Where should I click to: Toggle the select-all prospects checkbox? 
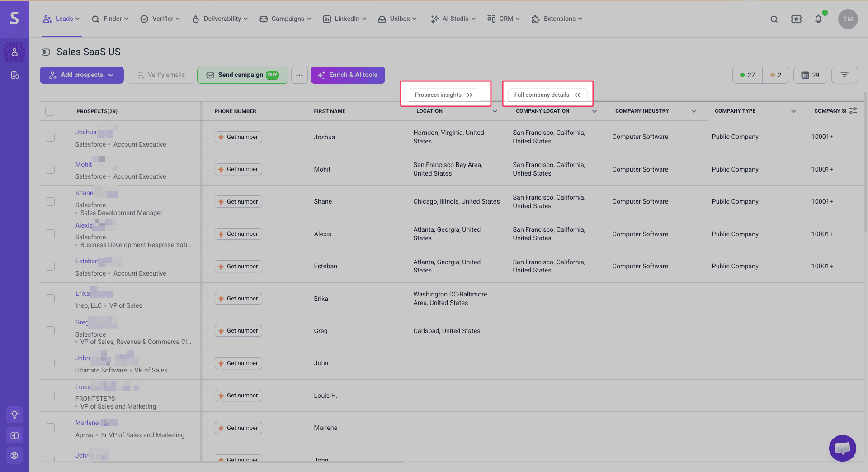click(x=50, y=111)
